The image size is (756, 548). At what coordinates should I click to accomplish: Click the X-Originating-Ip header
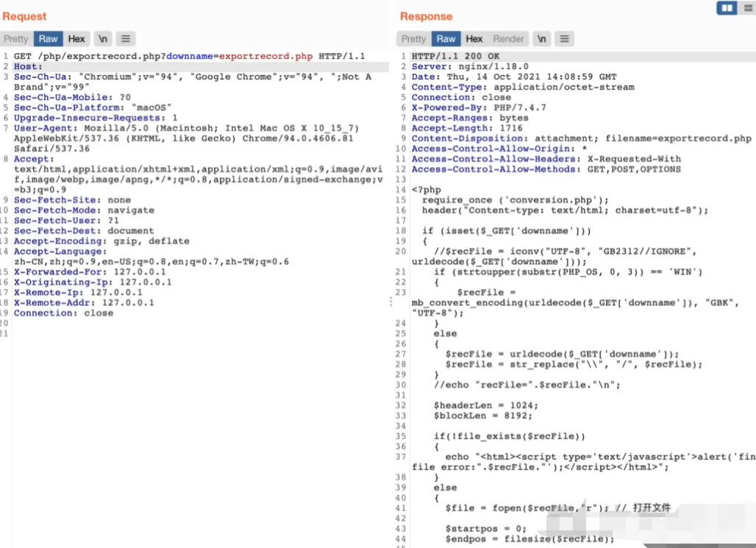[x=93, y=282]
